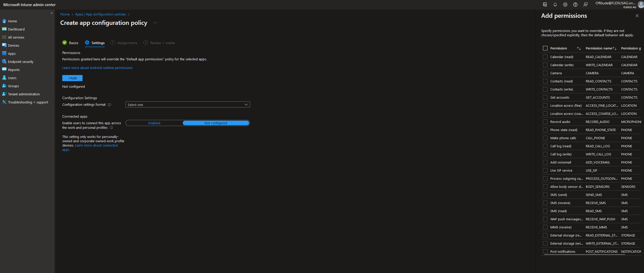
Task: Open Devices from the sidebar
Action: pyautogui.click(x=13, y=45)
